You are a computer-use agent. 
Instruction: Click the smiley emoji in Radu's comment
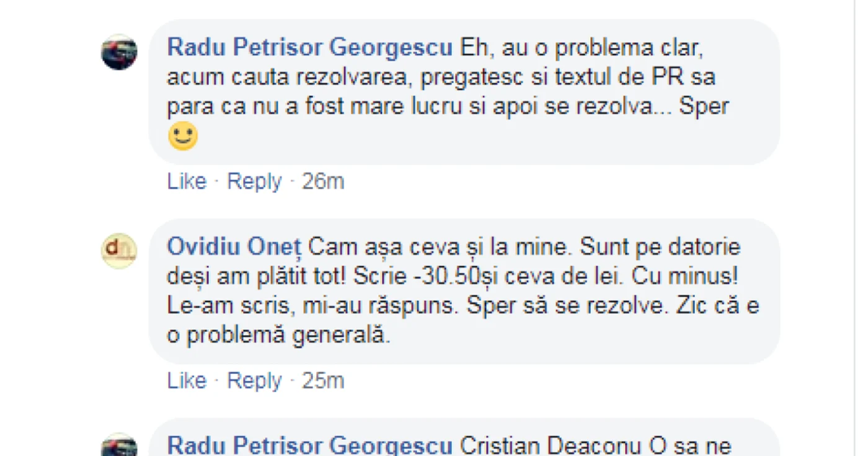[183, 136]
